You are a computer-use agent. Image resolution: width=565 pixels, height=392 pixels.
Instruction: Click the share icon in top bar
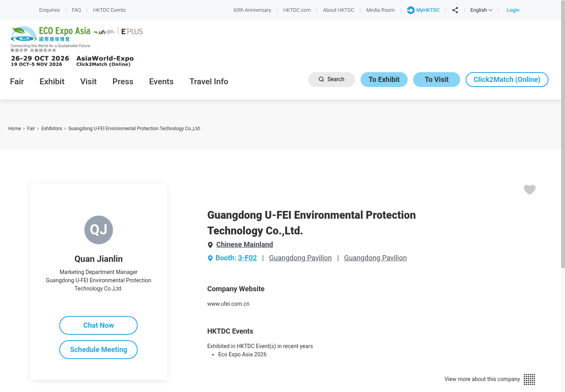click(x=455, y=10)
